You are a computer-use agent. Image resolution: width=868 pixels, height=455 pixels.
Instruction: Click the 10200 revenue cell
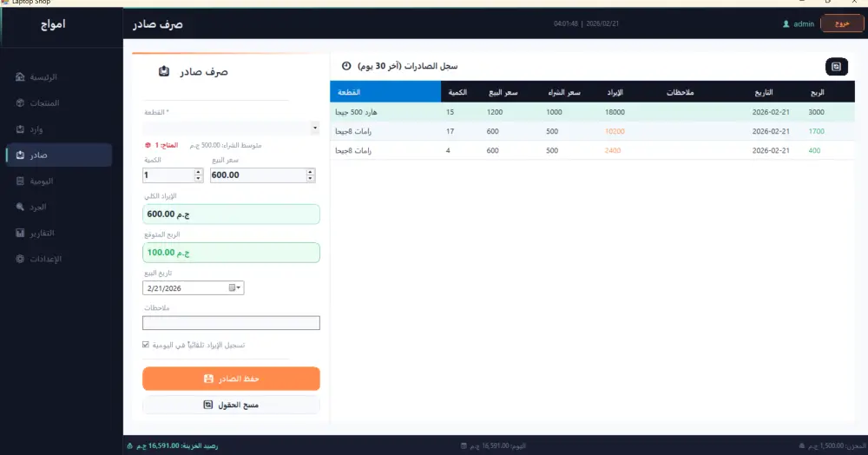coord(615,131)
